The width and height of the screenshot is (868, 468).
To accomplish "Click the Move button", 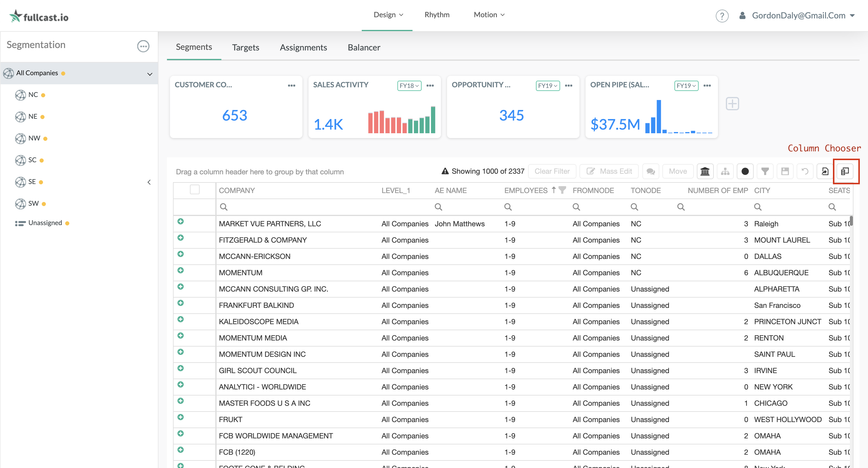I will (678, 171).
